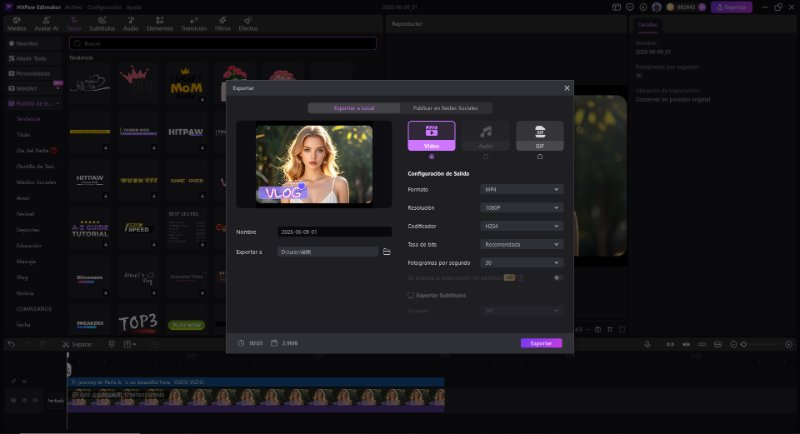Click the timeline zoom slider
This screenshot has height=434, width=800.
pos(761,344)
